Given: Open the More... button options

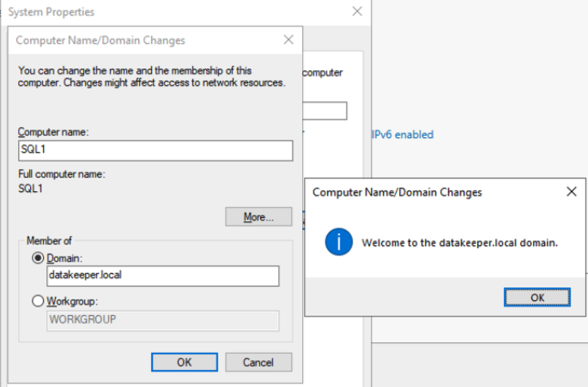Looking at the screenshot, I should [258, 217].
